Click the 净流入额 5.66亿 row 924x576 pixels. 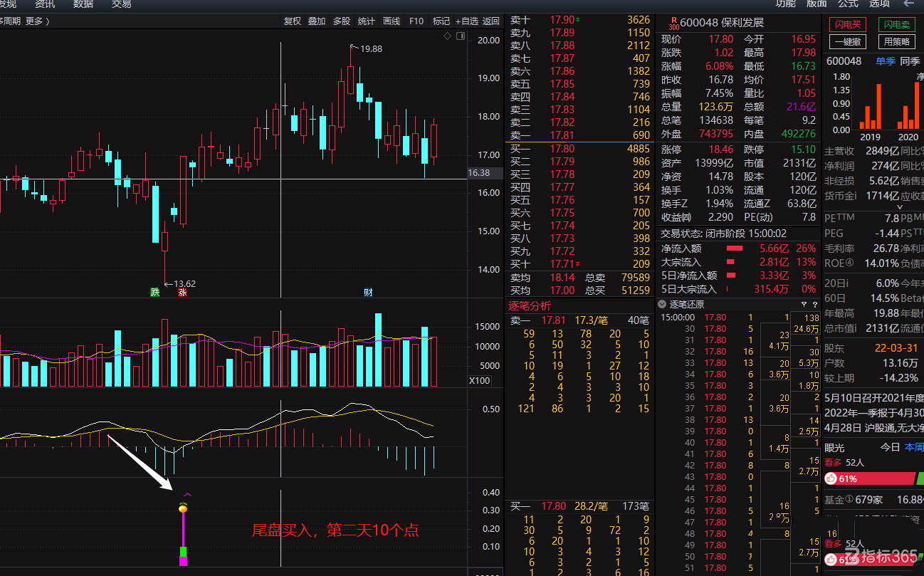(x=738, y=248)
